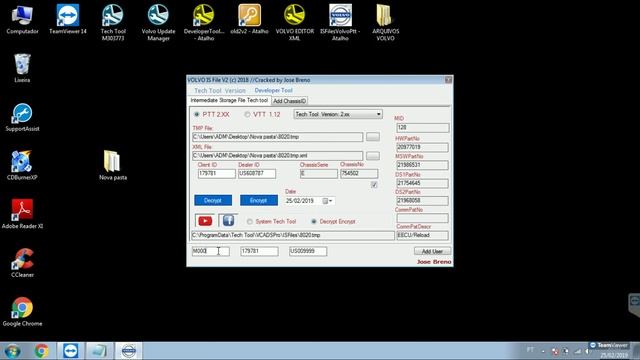Screen dimensions: 640x360
Task: Select the Tech Tool desktop shortcut
Action: (113, 22)
